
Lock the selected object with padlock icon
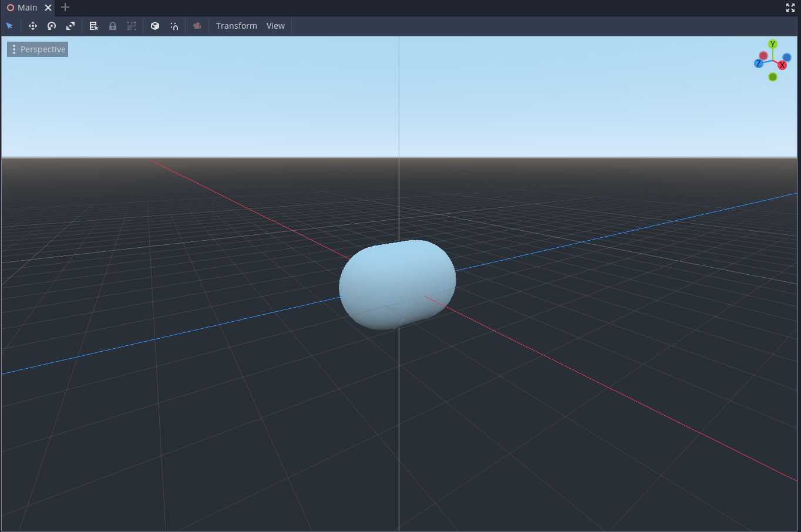tap(113, 26)
